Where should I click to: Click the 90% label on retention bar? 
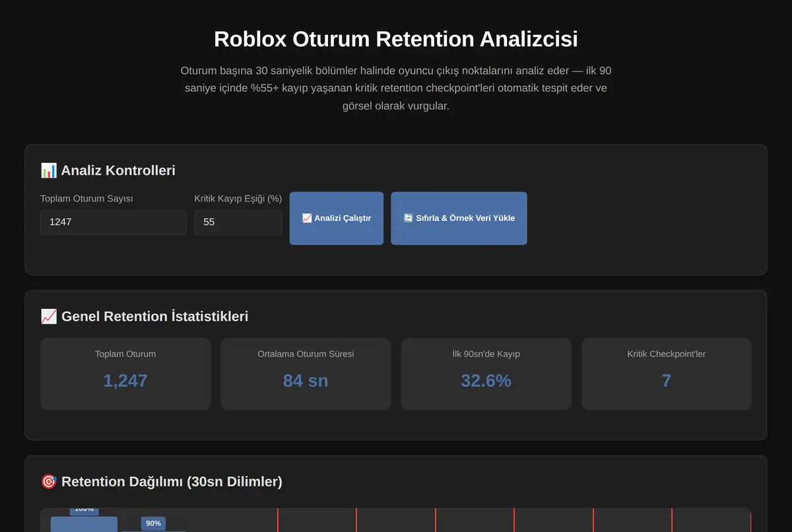[153, 523]
